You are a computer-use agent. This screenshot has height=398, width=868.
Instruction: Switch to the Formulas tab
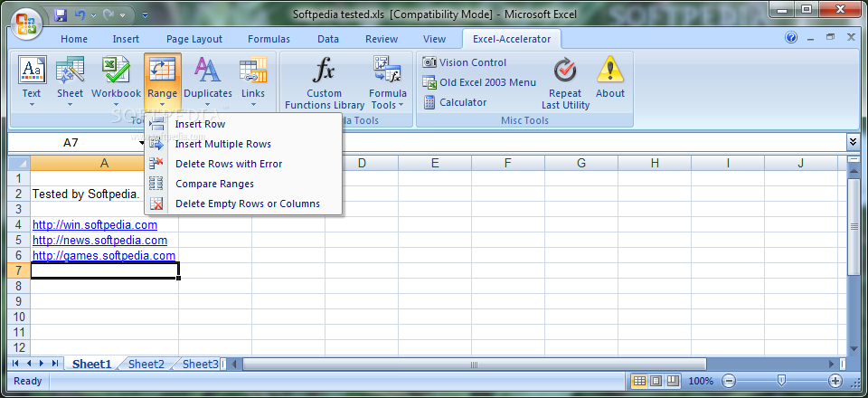(269, 39)
